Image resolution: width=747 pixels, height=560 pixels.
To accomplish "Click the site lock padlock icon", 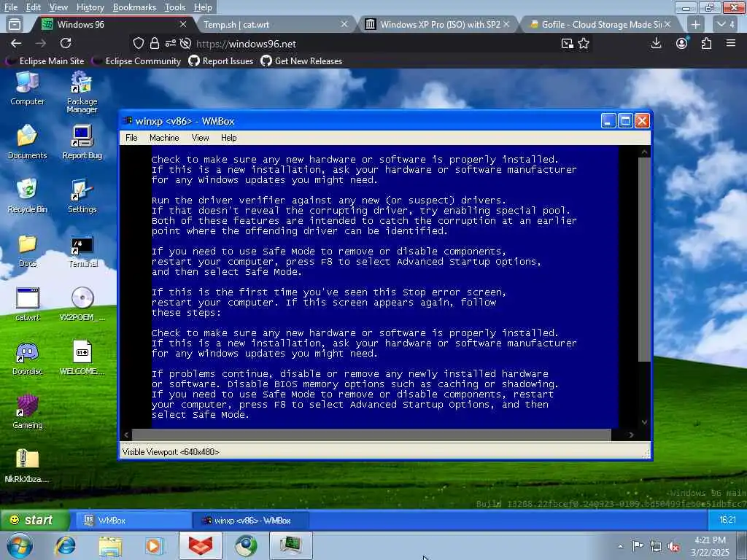I will (x=155, y=43).
